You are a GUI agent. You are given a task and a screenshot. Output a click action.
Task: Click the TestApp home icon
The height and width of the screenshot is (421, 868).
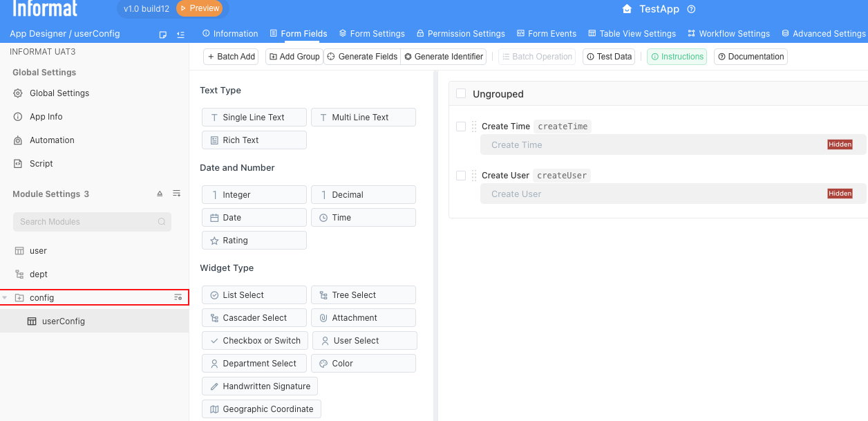coord(627,9)
